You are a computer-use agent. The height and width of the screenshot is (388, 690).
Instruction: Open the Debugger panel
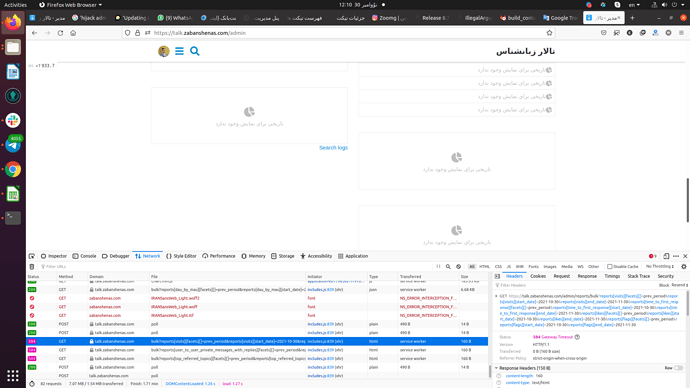click(116, 256)
